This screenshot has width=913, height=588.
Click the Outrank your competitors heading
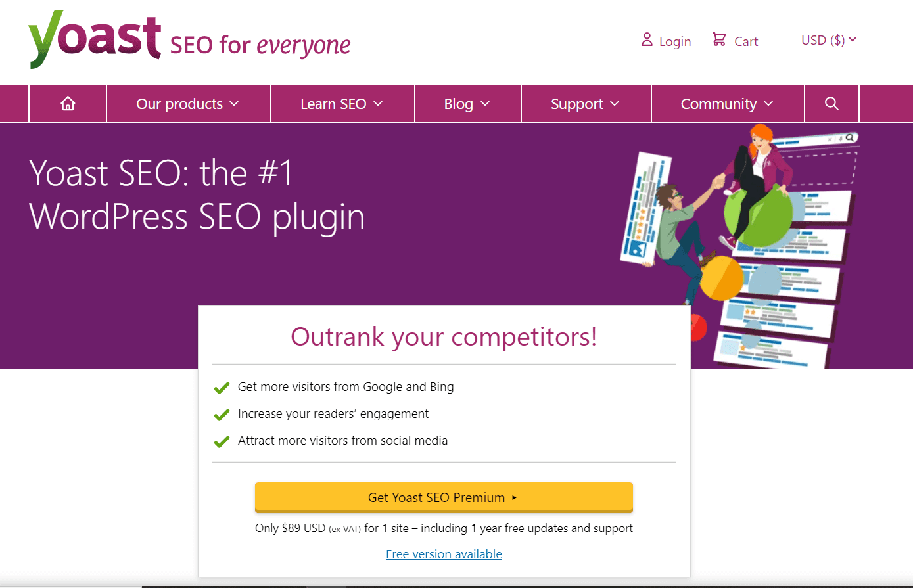pyautogui.click(x=444, y=336)
